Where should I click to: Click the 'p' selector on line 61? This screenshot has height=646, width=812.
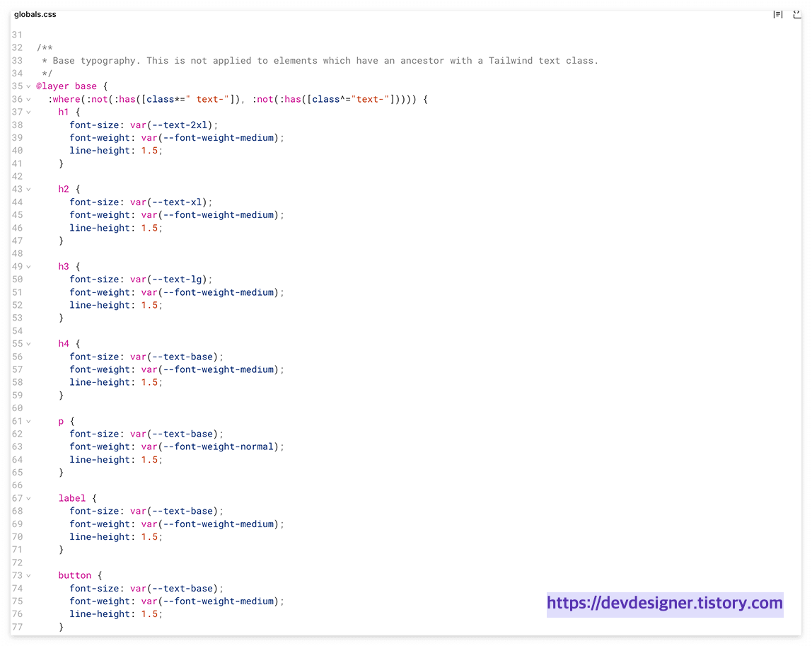(61, 421)
